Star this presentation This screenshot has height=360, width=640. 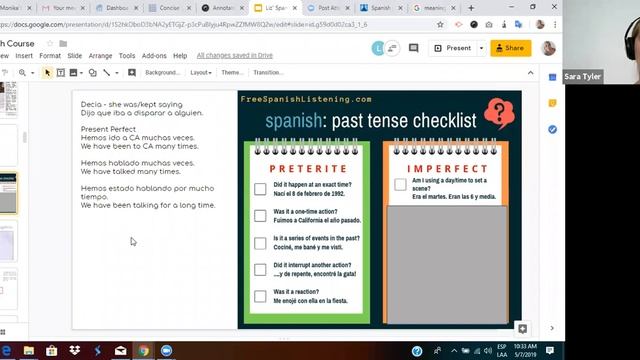tap(50, 43)
